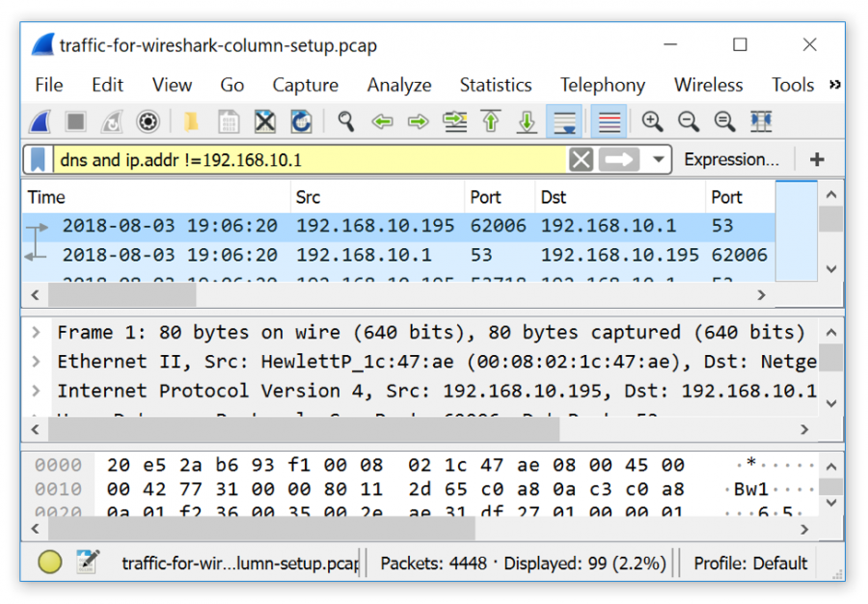This screenshot has height=604, width=868.
Task: Expand the Ethernet II protocol section
Action: pyautogui.click(x=36, y=361)
